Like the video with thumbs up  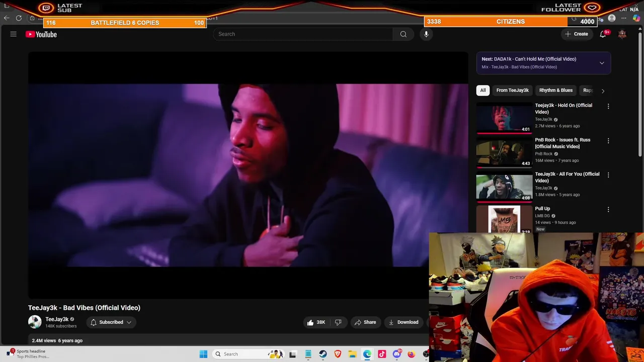click(316, 322)
